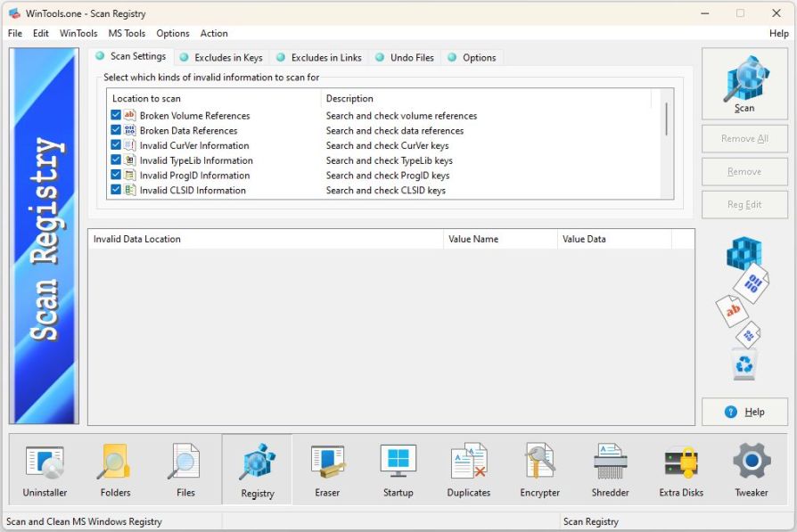Switch to the Excludes in Links tab
The height and width of the screenshot is (532, 797).
pyautogui.click(x=320, y=57)
